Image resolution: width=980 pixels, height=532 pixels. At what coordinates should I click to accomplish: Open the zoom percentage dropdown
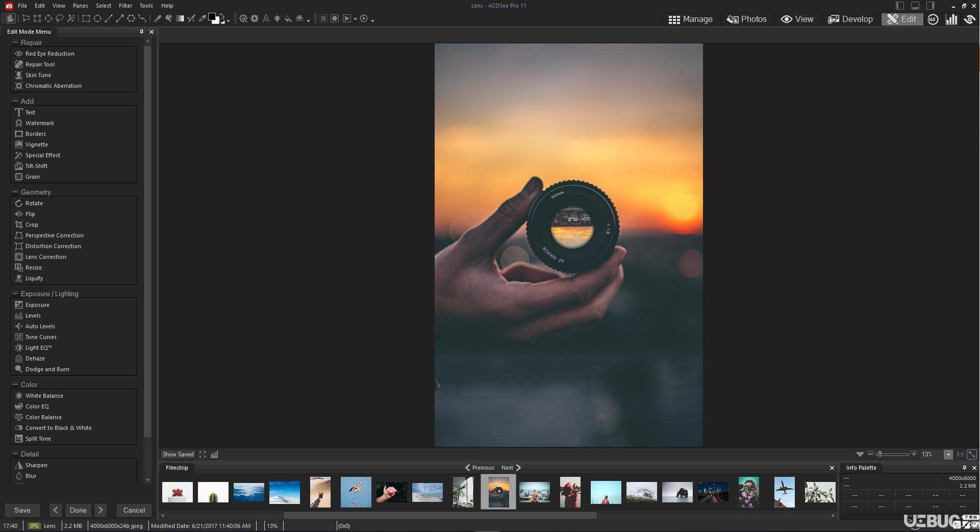948,454
